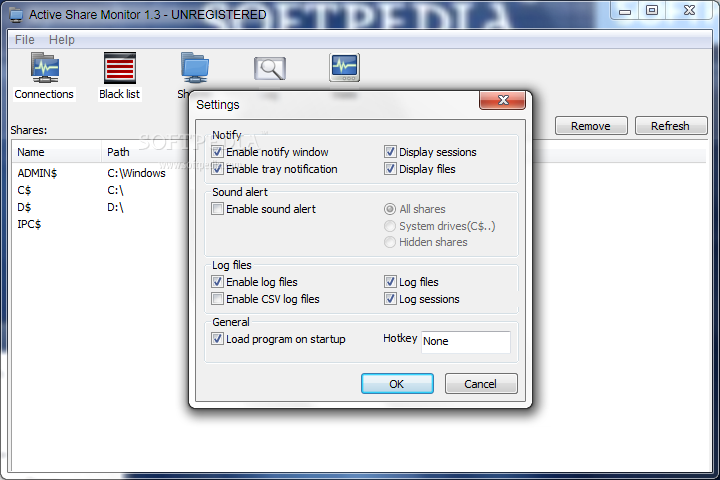Enable sound alert checkbox
Viewport: 720px width, 480px height.
218,209
